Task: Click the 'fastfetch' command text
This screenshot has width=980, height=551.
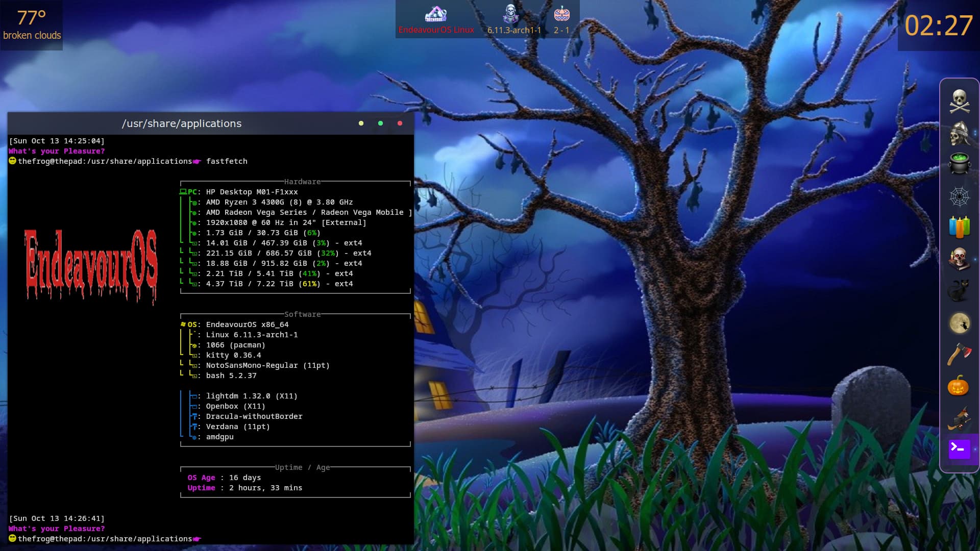Action: pos(227,161)
